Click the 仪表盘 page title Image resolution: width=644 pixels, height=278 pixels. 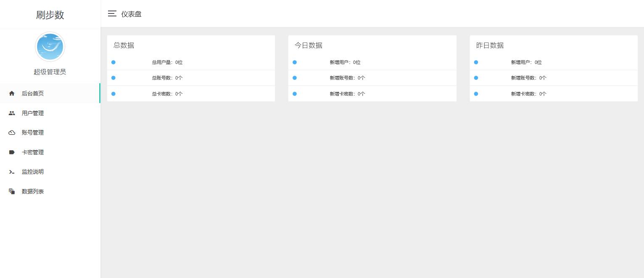(x=131, y=14)
